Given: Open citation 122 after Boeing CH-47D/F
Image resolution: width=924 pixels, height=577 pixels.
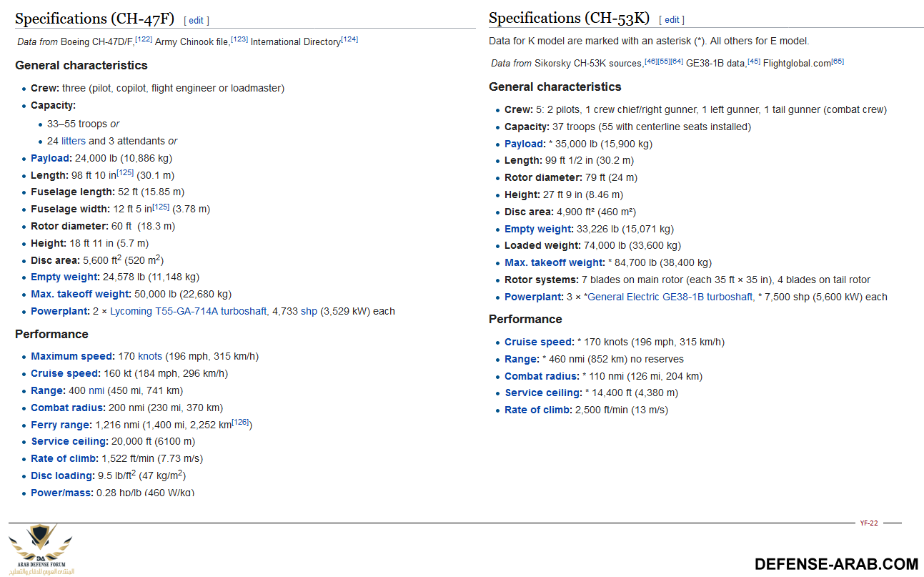Looking at the screenshot, I should 143,39.
